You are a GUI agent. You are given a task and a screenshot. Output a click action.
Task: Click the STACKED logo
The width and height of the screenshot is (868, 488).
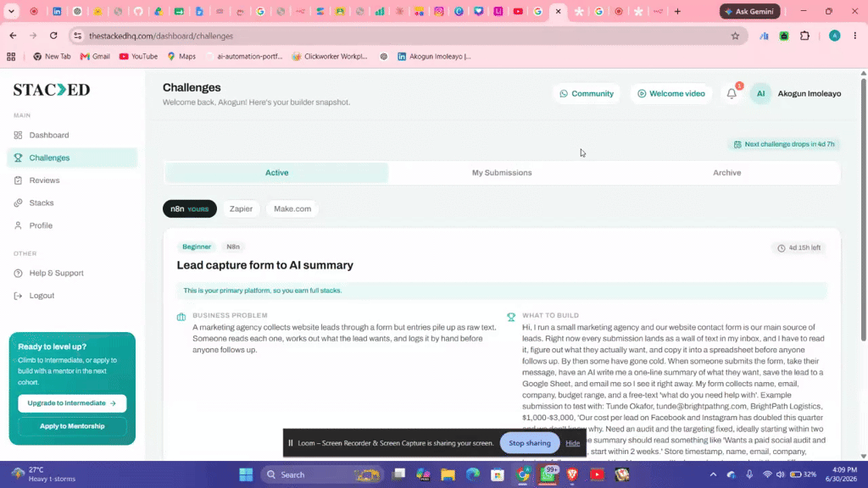(x=52, y=90)
